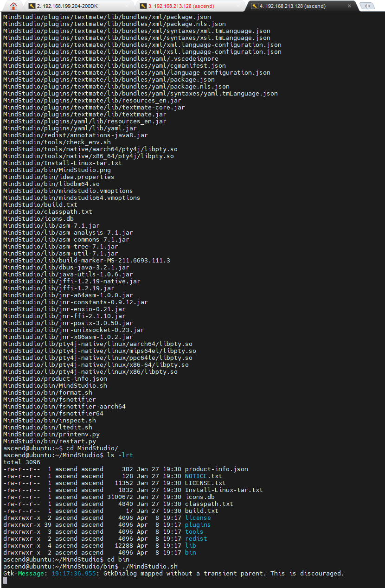Viewport: 385px width, 588px height.
Task: Click the home icon tab
Action: click(x=13, y=6)
